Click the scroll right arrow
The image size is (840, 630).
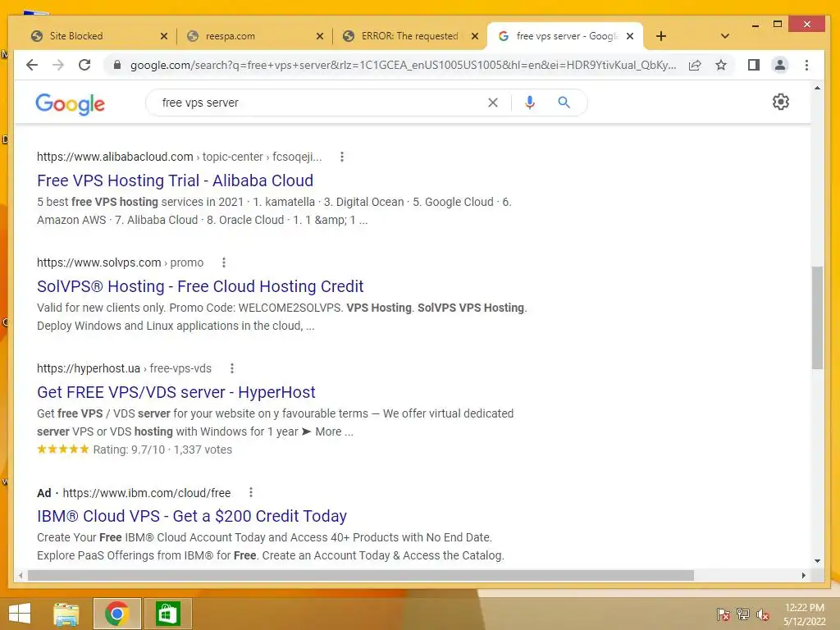(804, 575)
